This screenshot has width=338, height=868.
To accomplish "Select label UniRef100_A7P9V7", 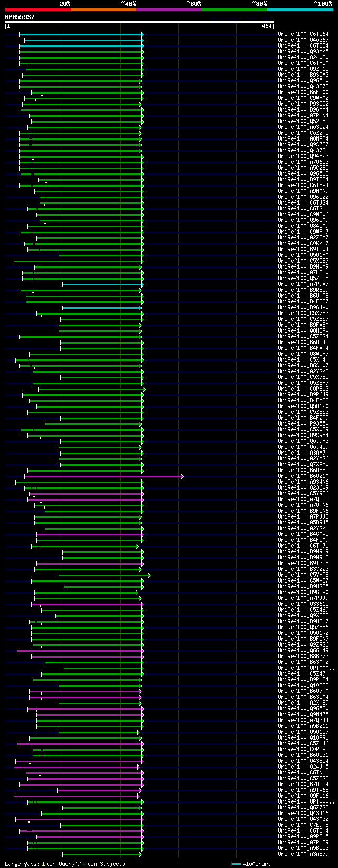I will [x=303, y=284].
